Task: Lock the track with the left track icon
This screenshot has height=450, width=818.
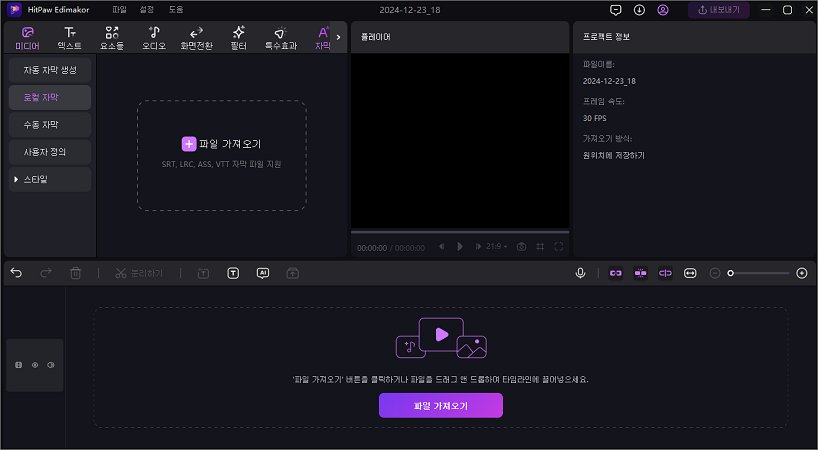Action: click(x=19, y=365)
